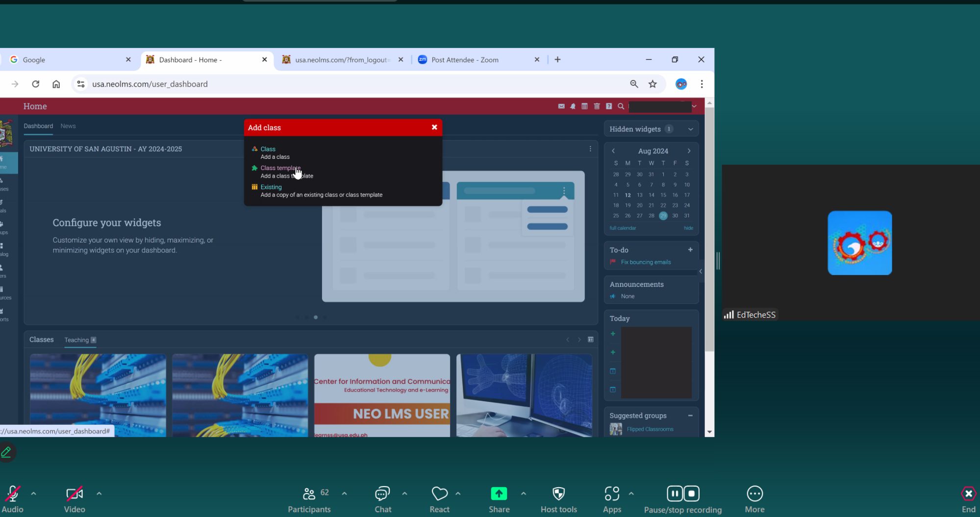Collapse the Suggested groups widget
Viewport: 980px width, 517px height.
pyautogui.click(x=690, y=416)
